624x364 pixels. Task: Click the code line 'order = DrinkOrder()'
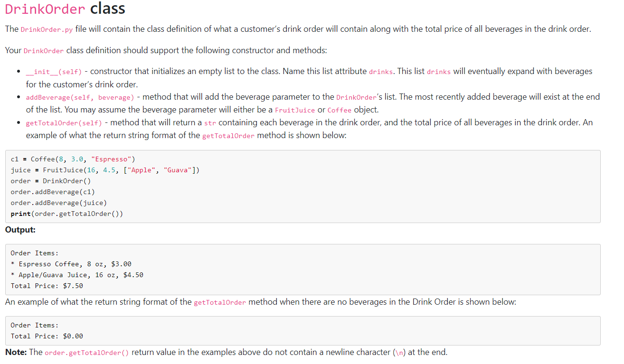[x=51, y=181]
